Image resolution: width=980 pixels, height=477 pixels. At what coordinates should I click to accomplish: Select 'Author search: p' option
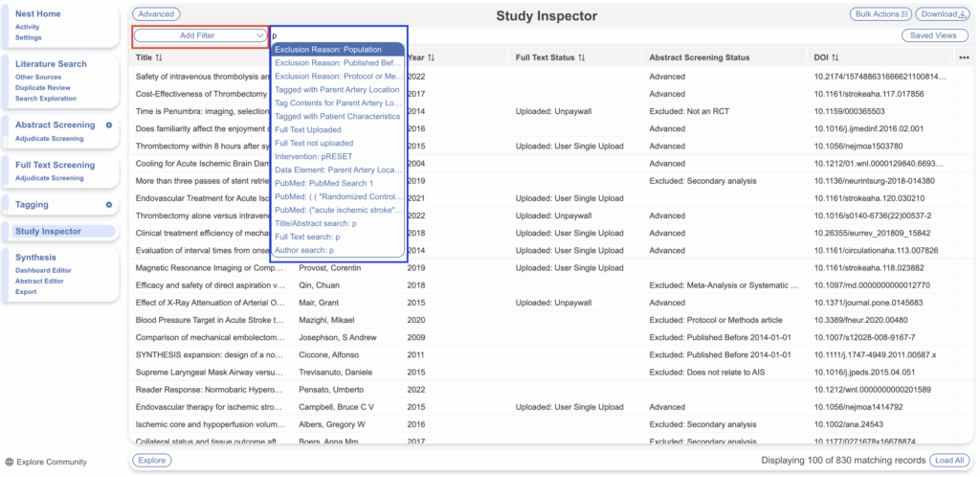click(305, 250)
